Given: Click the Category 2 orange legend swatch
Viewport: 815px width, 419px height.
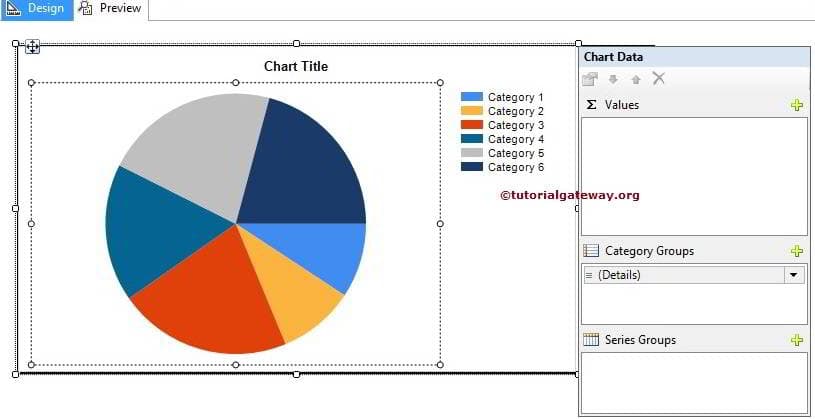Looking at the screenshot, I should [471, 111].
